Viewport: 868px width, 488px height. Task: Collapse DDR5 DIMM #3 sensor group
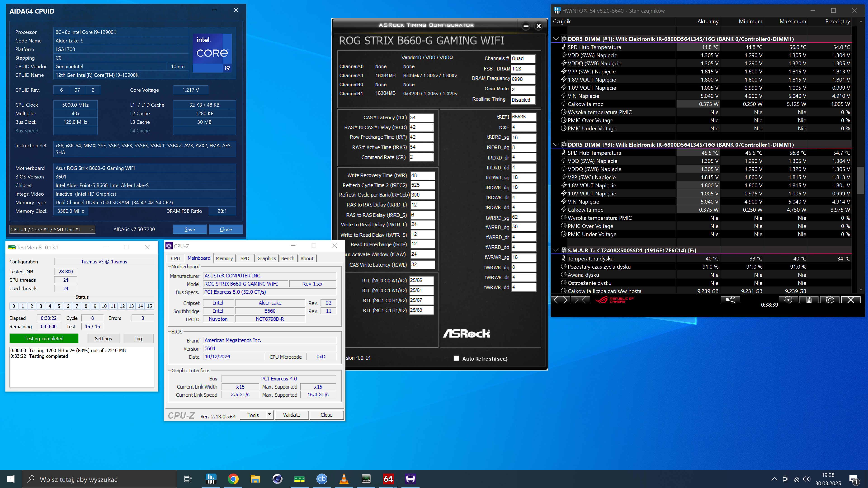tap(556, 145)
